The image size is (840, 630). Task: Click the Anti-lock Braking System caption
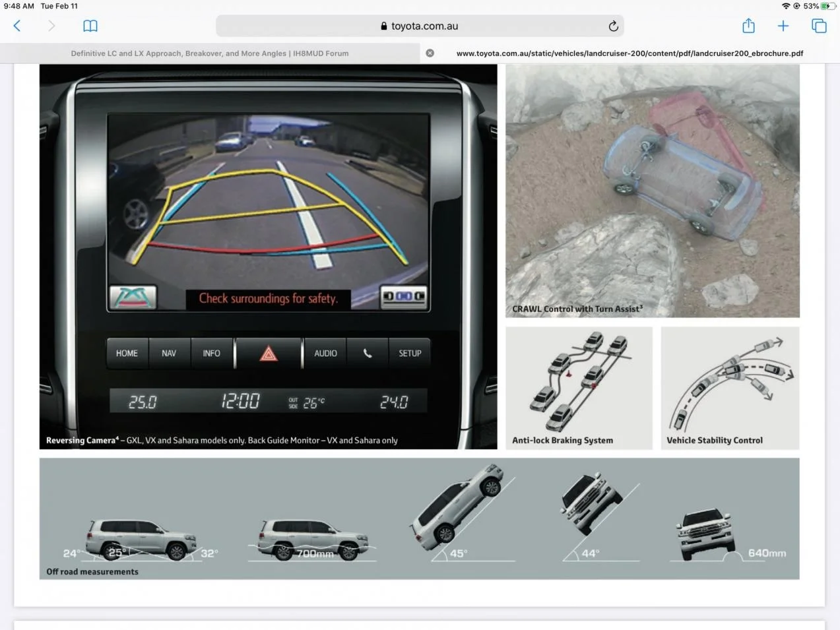click(562, 440)
